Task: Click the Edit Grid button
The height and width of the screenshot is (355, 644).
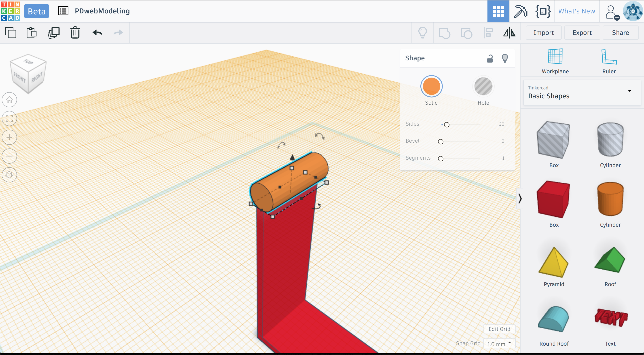Action: click(x=499, y=329)
